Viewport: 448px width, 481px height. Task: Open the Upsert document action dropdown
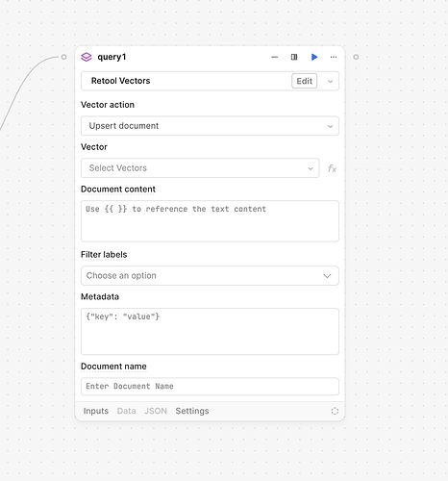coord(210,126)
